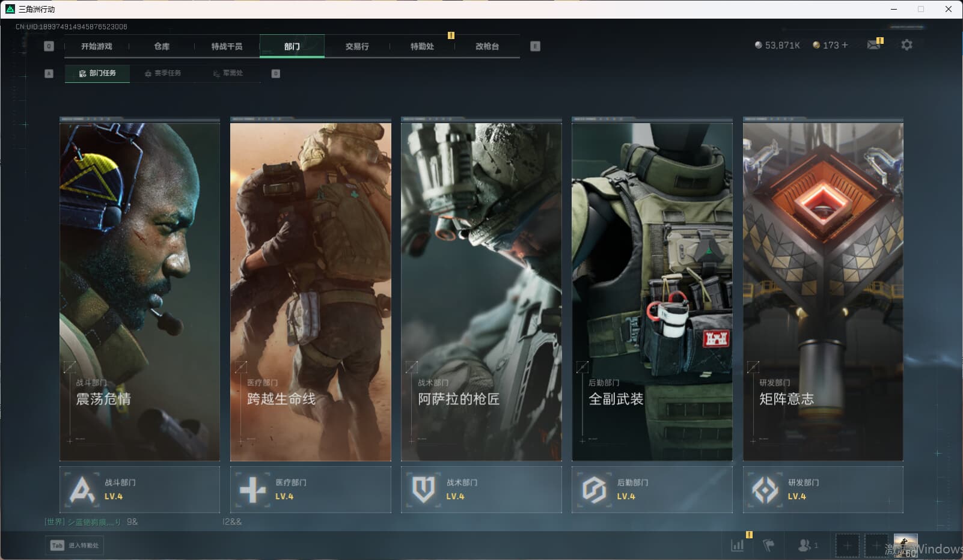
Task: Open settings via the gear icon
Action: point(906,45)
